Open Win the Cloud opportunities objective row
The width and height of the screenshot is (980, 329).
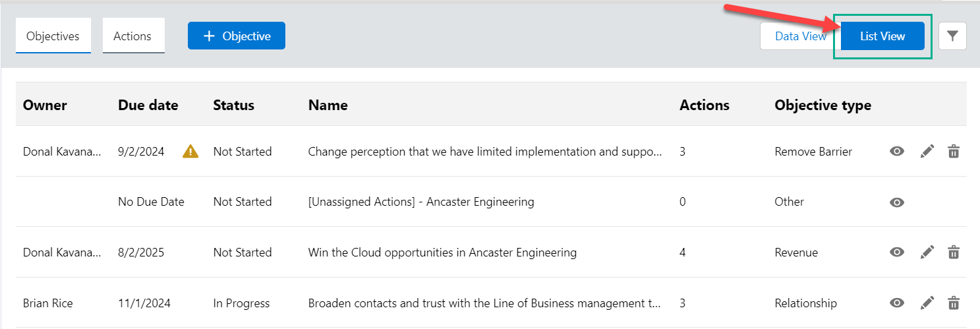click(442, 253)
